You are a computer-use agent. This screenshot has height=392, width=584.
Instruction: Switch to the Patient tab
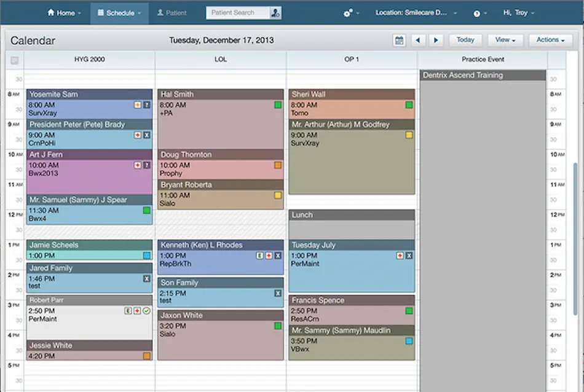pyautogui.click(x=172, y=12)
